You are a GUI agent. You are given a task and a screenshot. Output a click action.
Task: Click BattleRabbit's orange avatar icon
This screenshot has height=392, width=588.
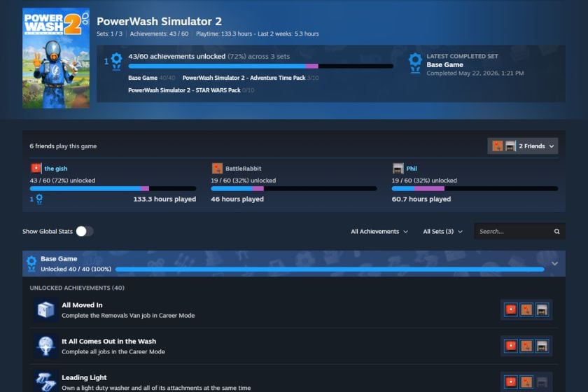tap(217, 168)
